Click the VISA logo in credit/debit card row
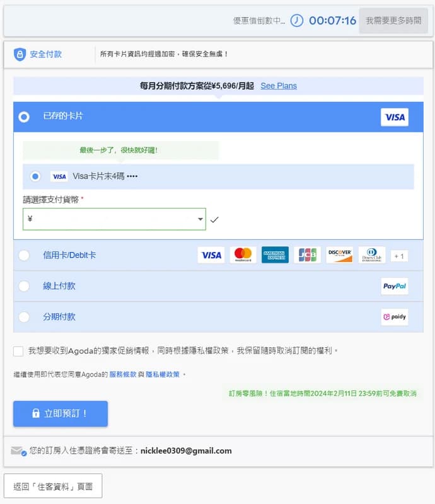The width and height of the screenshot is (435, 504). [211, 255]
